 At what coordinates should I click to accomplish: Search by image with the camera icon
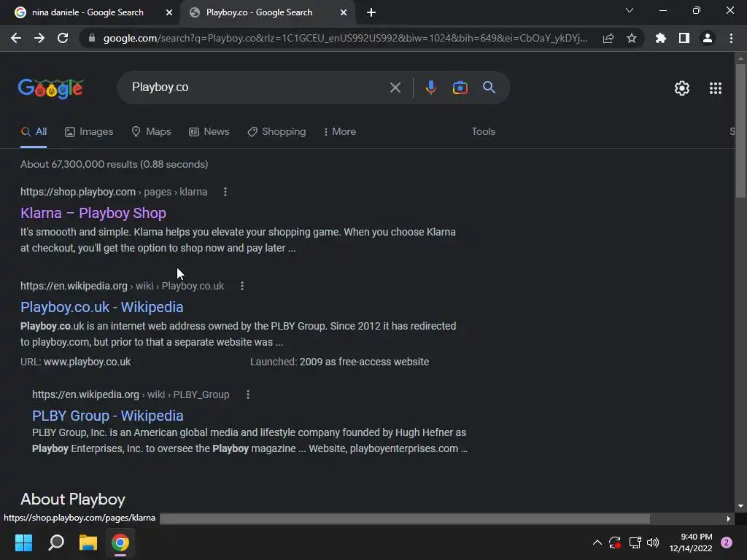point(460,87)
